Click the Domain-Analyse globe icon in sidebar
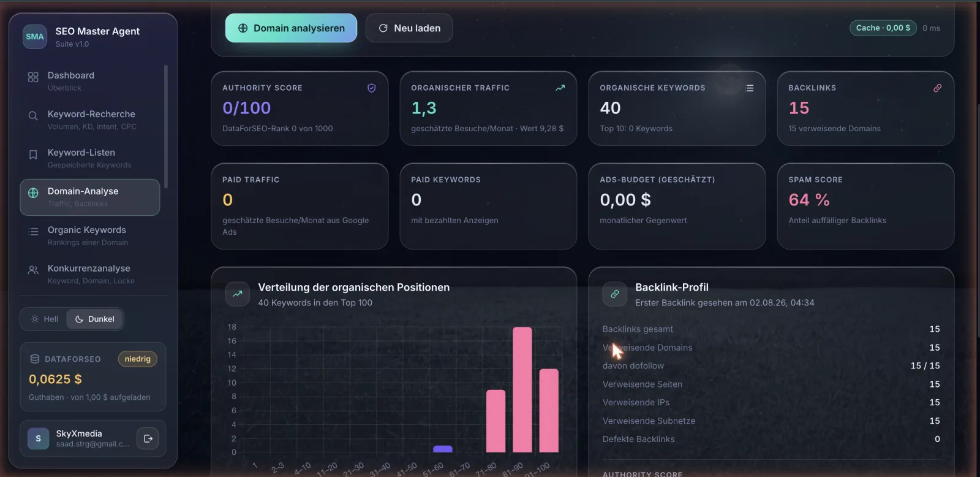The width and height of the screenshot is (980, 477). (x=33, y=193)
